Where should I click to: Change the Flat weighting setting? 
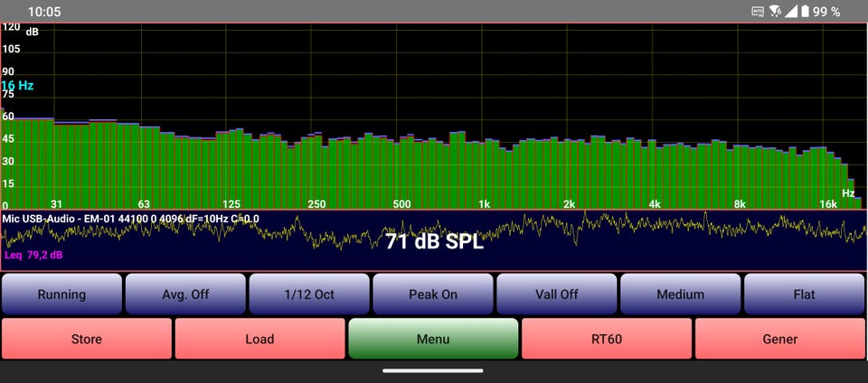tap(805, 294)
